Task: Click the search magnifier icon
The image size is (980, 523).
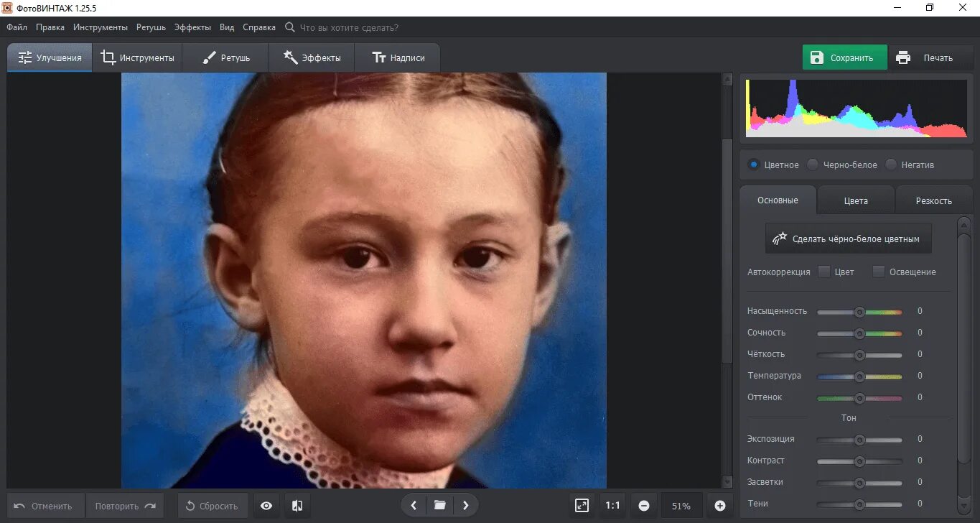Action: 290,27
